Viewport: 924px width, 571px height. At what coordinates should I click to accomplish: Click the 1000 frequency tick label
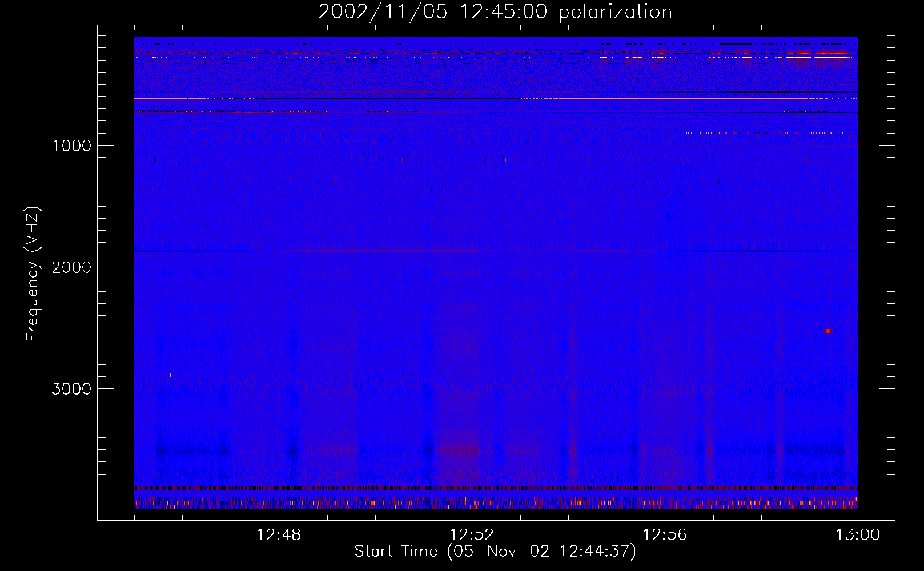tap(71, 146)
